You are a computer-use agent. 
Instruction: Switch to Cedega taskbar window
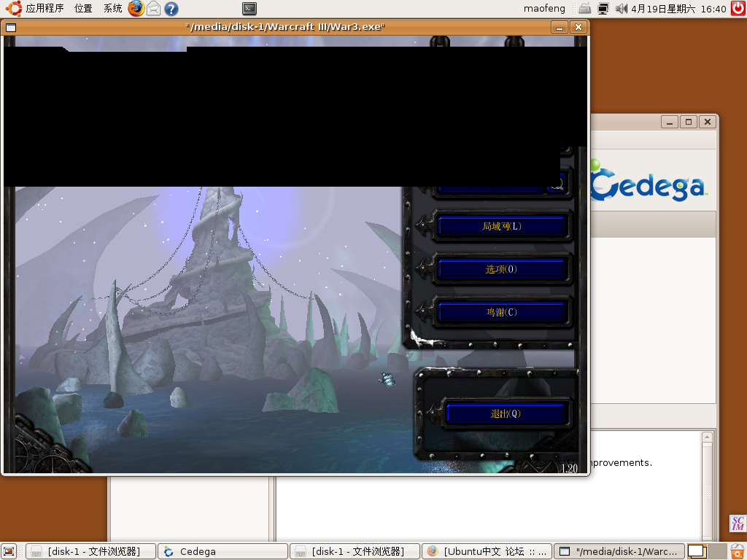(222, 551)
